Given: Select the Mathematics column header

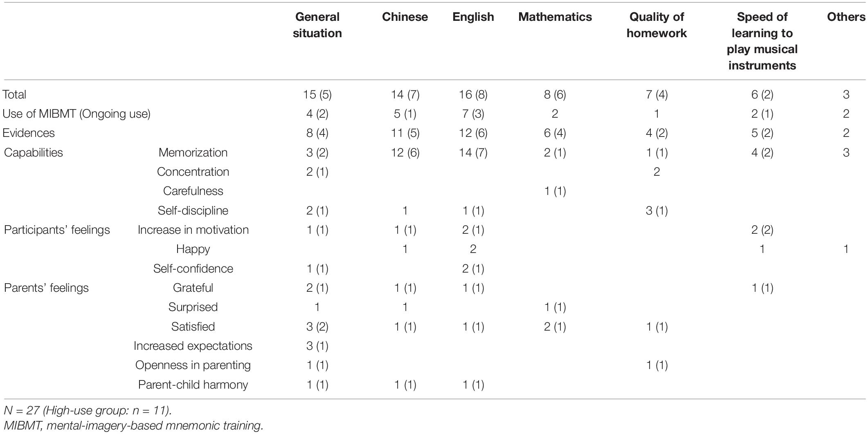Looking at the screenshot, I should coord(555,17).
